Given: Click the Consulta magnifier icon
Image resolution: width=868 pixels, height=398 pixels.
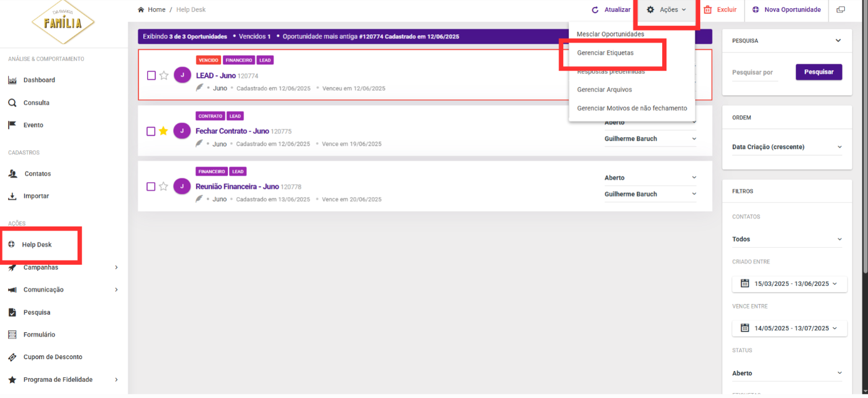Looking at the screenshot, I should 12,103.
